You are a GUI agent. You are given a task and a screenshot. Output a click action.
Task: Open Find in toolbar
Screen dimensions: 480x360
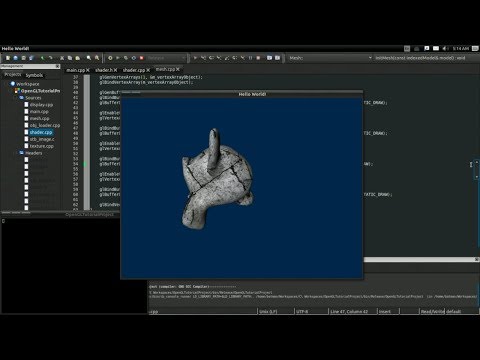89,58
